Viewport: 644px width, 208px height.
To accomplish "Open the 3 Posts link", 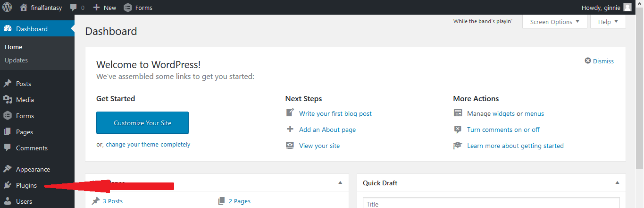I will [112, 201].
